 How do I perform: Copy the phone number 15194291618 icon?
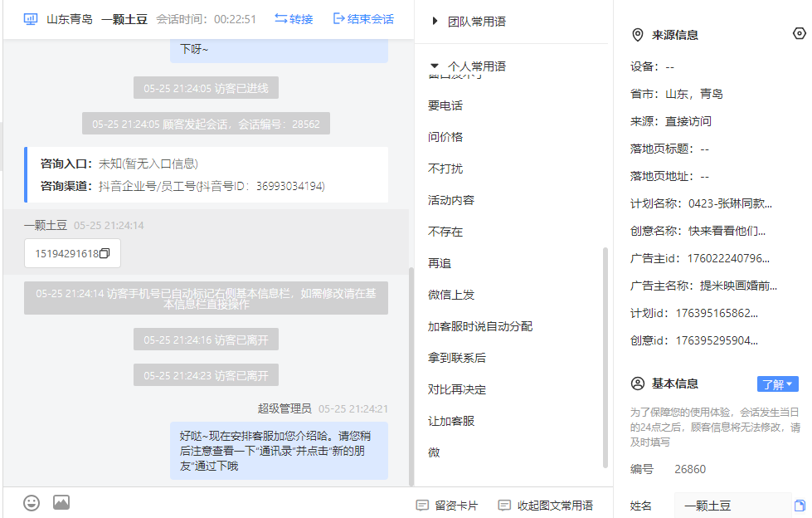[105, 253]
